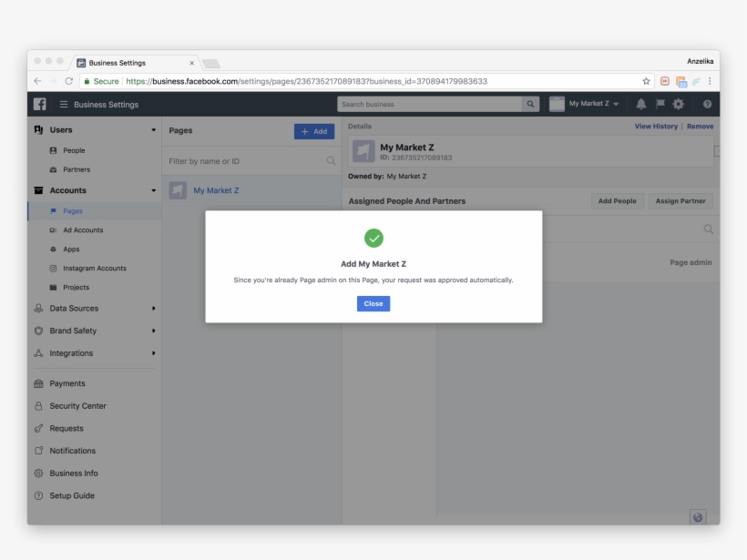
Task: Open Payments in the sidebar
Action: 67,383
